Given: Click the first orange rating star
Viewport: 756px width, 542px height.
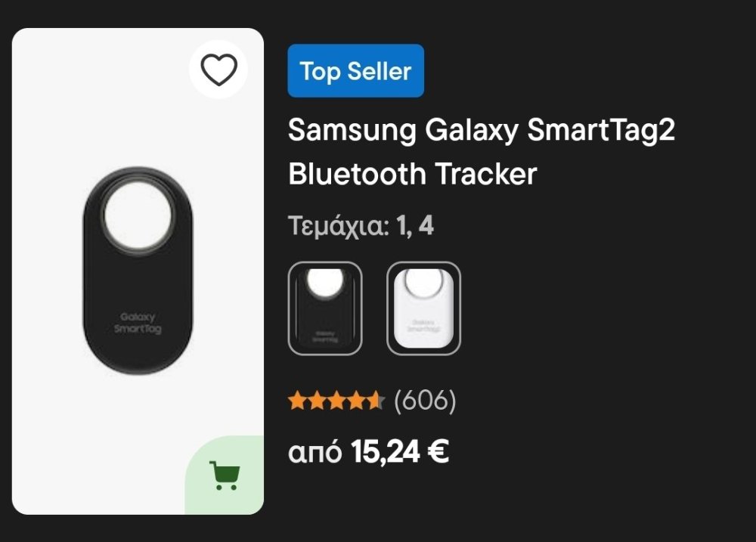Looking at the screenshot, I should coord(297,401).
